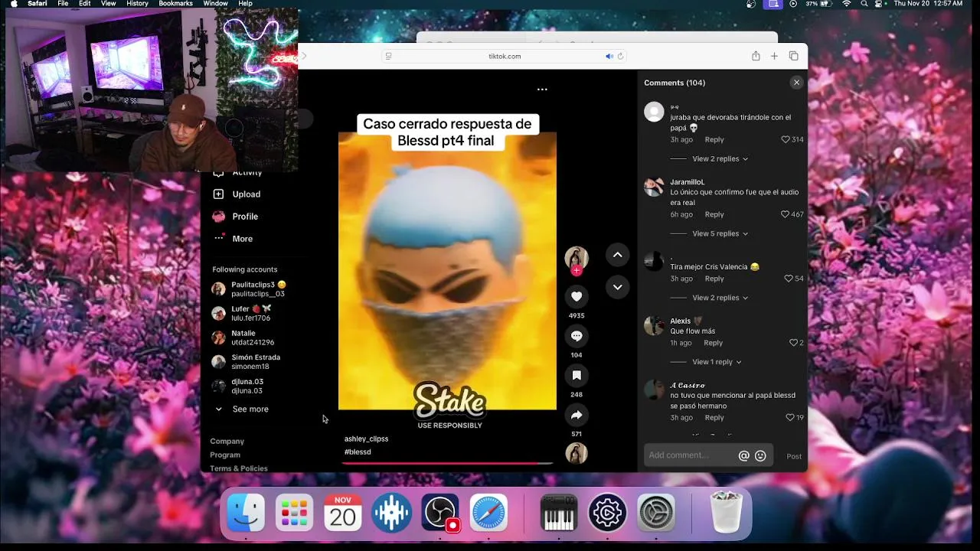Like JaramilloL's comment
The width and height of the screenshot is (980, 551).
785,214
